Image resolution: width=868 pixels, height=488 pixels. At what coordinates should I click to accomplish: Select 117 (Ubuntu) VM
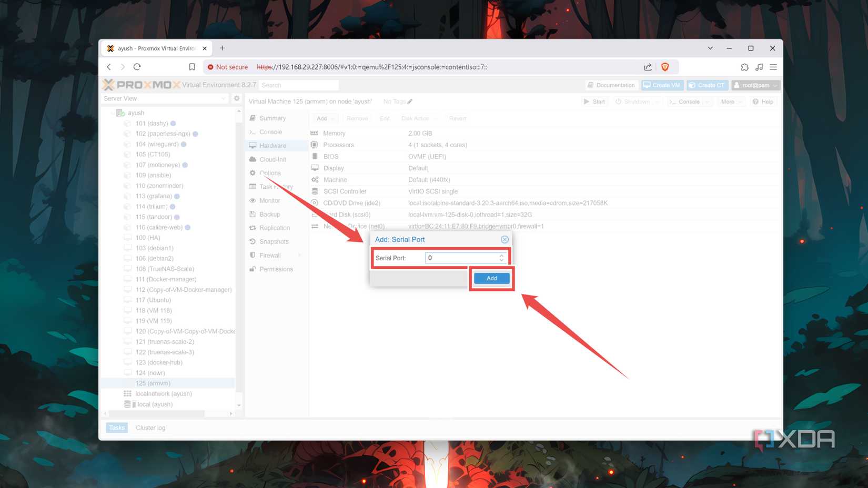tap(153, 300)
